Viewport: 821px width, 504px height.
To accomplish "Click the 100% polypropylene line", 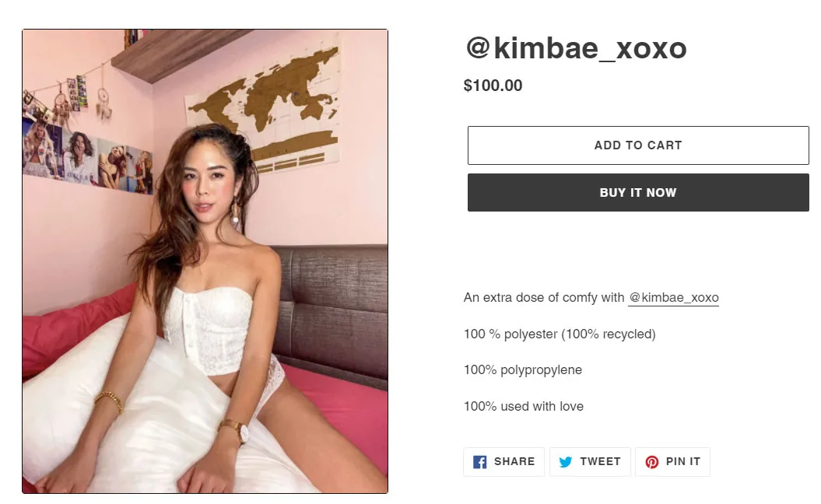I will pos(523,370).
